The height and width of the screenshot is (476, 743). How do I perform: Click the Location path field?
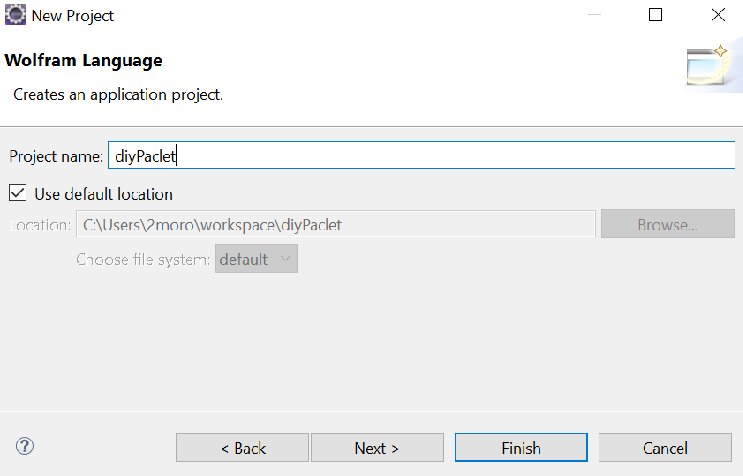click(335, 224)
